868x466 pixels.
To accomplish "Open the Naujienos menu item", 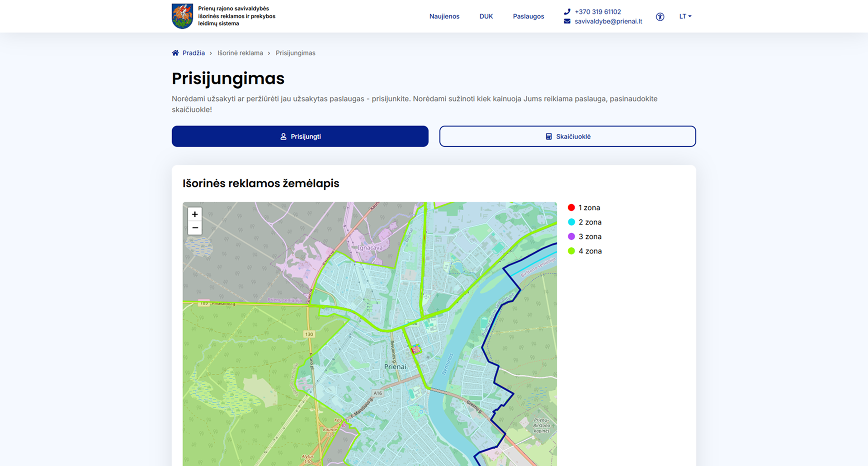I will (x=444, y=16).
